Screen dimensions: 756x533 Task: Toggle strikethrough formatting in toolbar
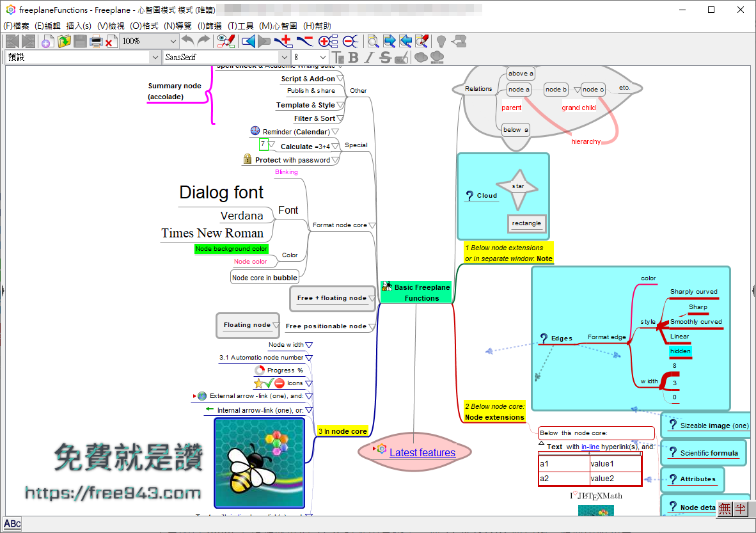coord(384,58)
